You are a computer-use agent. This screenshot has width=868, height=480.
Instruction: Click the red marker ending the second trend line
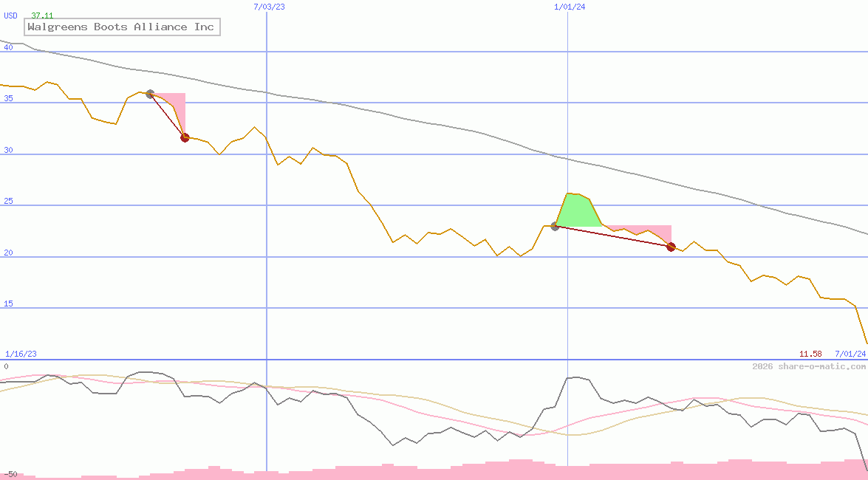[x=670, y=247]
